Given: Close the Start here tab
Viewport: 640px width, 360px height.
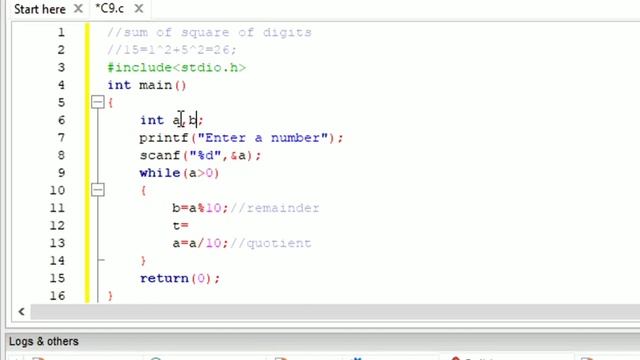Looking at the screenshot, I should pos(78,9).
